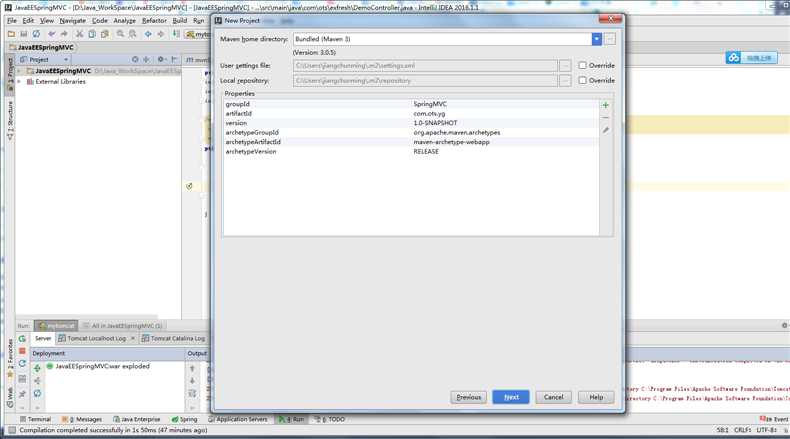Open the Edit menu

28,21
